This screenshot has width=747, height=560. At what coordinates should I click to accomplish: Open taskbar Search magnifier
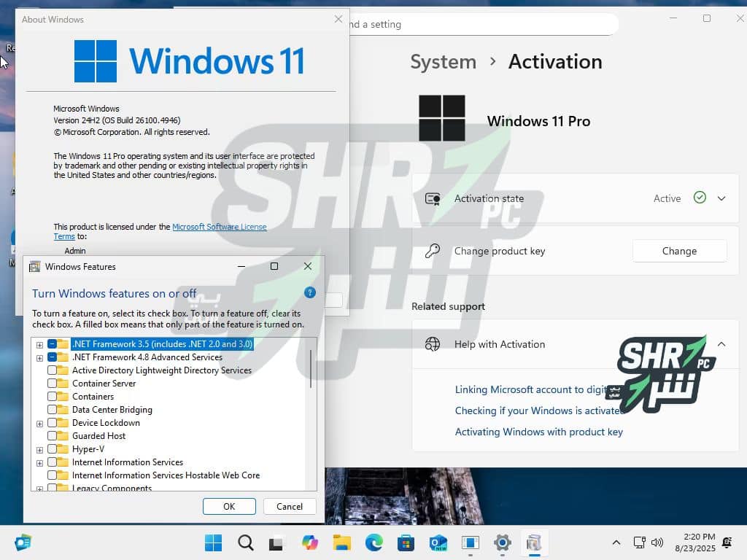[245, 542]
